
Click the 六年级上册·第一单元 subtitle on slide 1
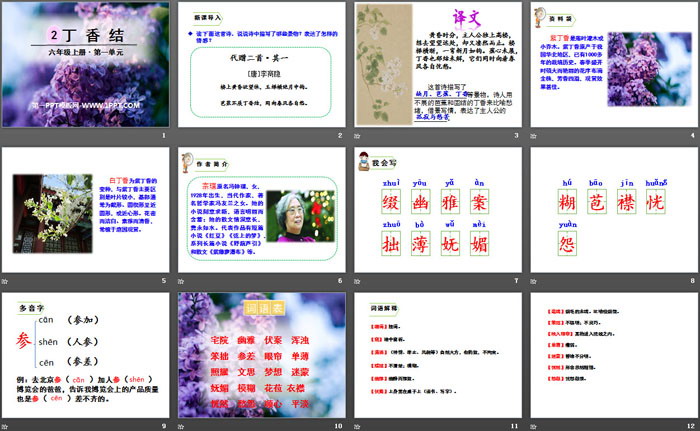86,52
